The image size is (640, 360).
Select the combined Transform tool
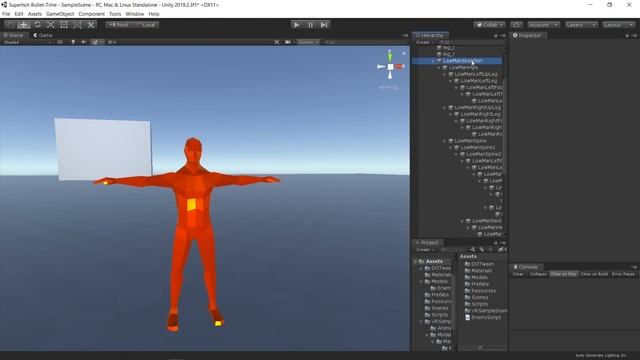(x=77, y=25)
